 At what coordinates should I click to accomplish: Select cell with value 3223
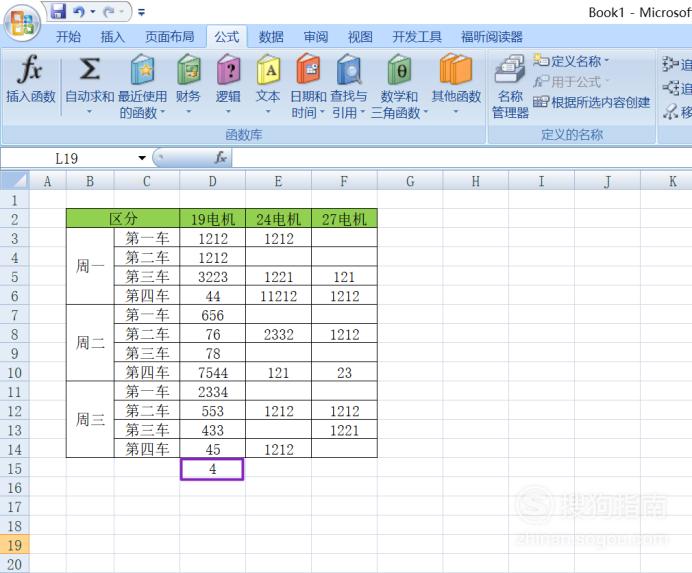click(x=213, y=277)
